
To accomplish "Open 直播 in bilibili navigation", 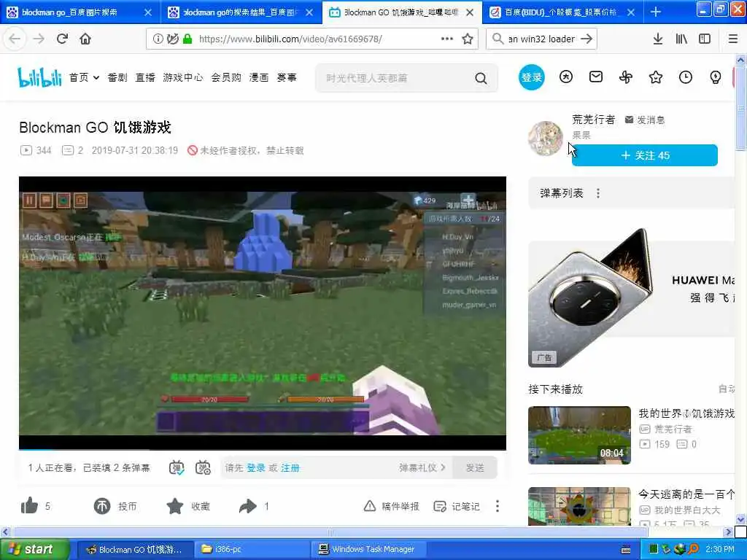I will coord(145,77).
